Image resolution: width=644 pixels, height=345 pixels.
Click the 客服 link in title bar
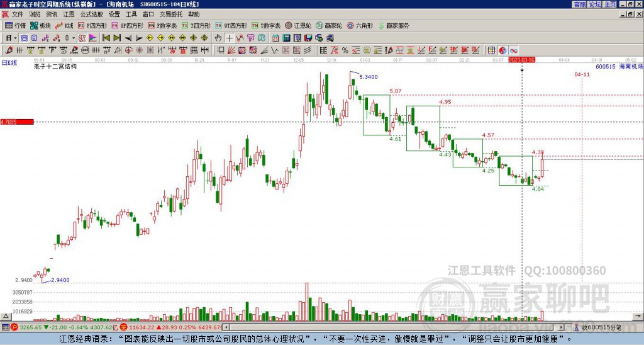pos(579,4)
